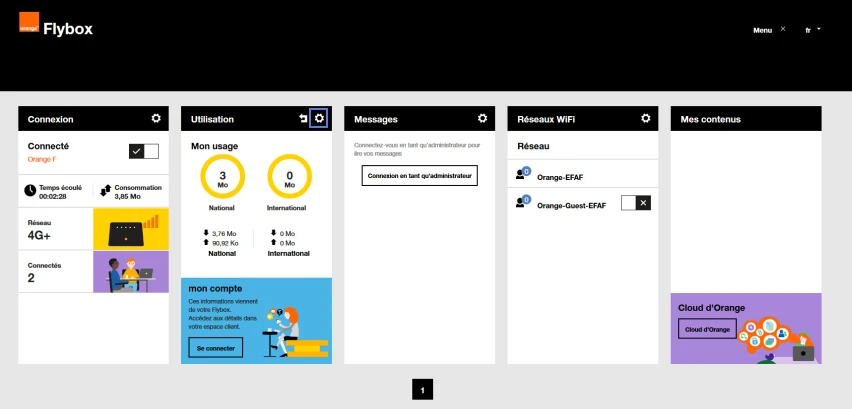Click the 00:02:28 elapsed time value
This screenshot has width=852, height=409.
pos(53,197)
